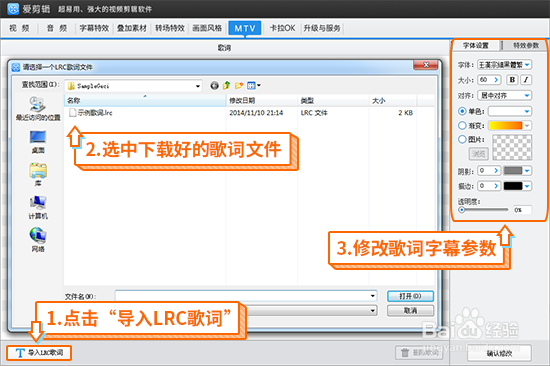Open the Desktop shortcut (桌面) in sidebar
The height and width of the screenshot is (366, 550).
38,142
